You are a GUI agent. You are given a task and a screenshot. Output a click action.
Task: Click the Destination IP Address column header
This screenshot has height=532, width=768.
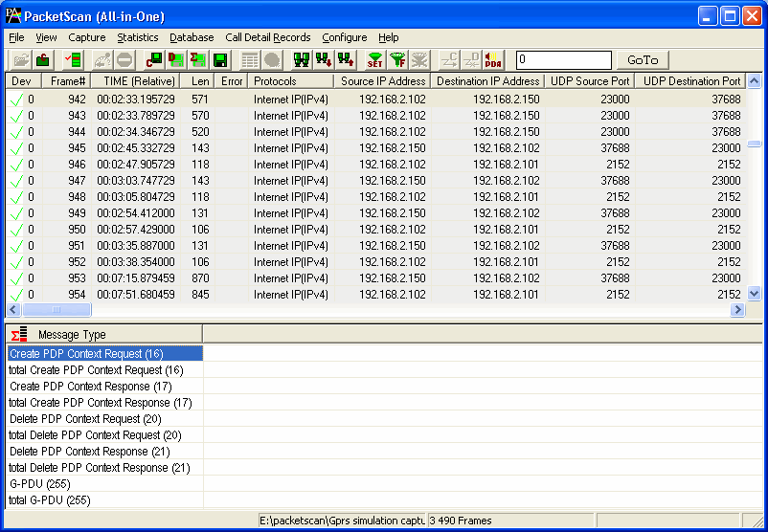tap(488, 81)
